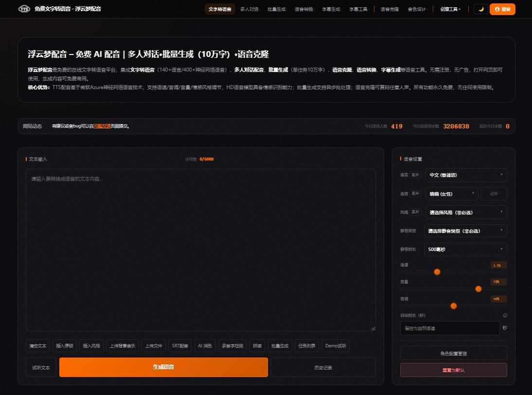
Task: Click the +0% pitch value label
Action: 498,299
